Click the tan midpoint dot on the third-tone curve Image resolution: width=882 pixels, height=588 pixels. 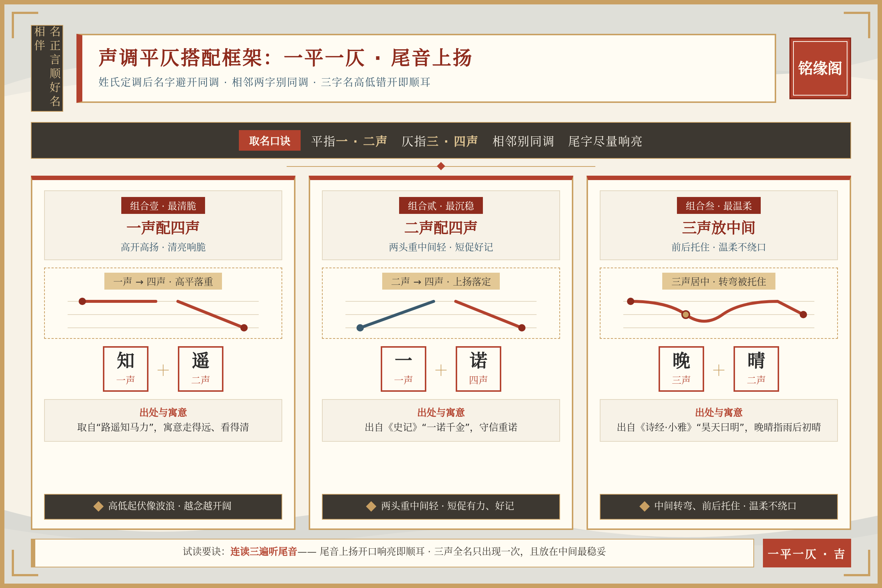[686, 315]
